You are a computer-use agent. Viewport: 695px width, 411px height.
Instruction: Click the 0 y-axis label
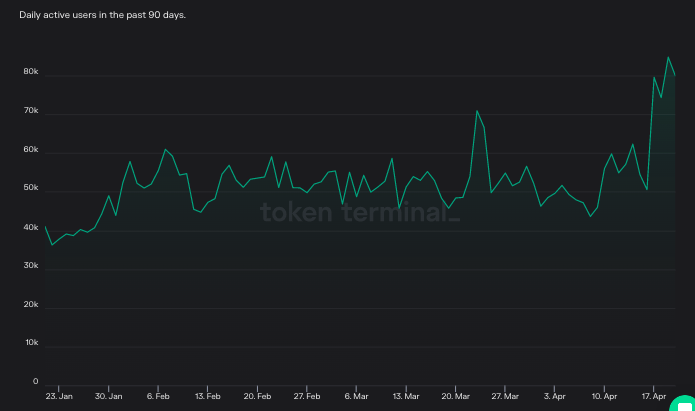coord(35,381)
